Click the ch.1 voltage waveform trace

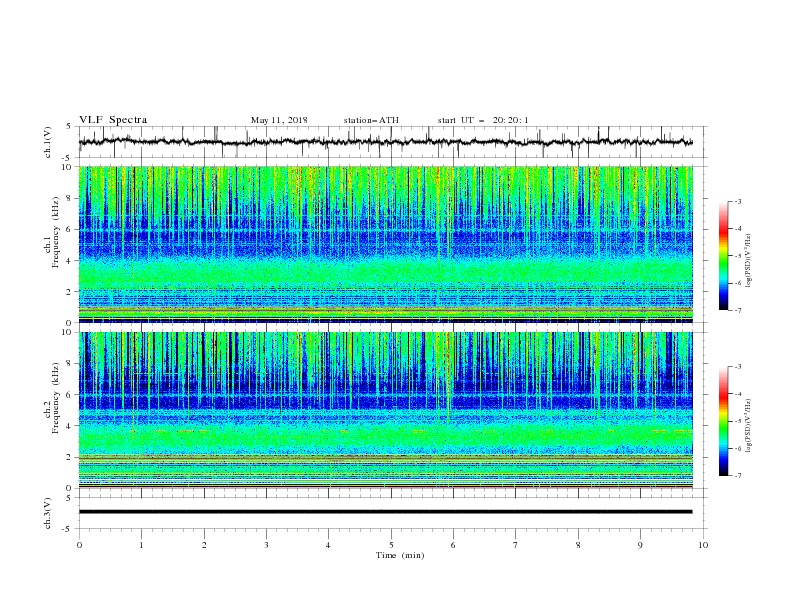(385, 142)
